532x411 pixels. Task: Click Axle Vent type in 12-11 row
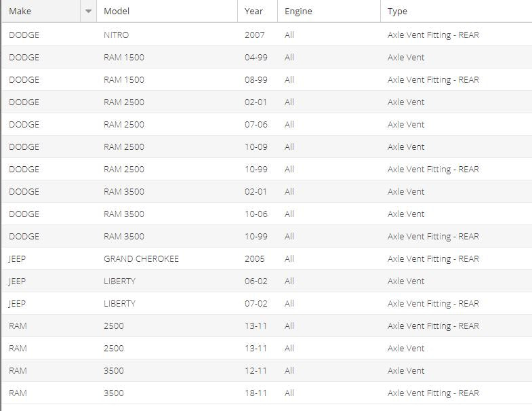[x=406, y=371]
